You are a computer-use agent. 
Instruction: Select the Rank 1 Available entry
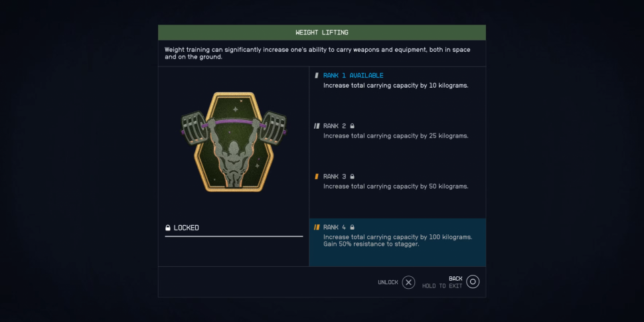click(x=397, y=92)
